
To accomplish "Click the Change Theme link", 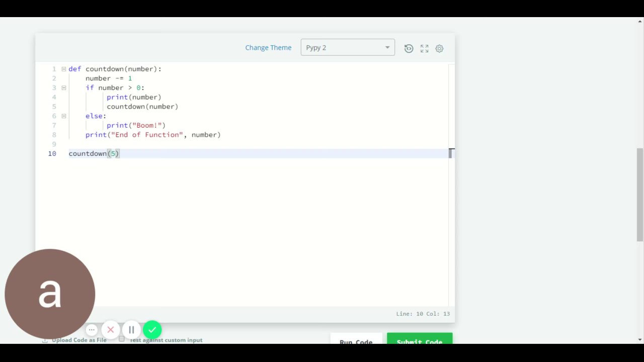I will 268,47.
